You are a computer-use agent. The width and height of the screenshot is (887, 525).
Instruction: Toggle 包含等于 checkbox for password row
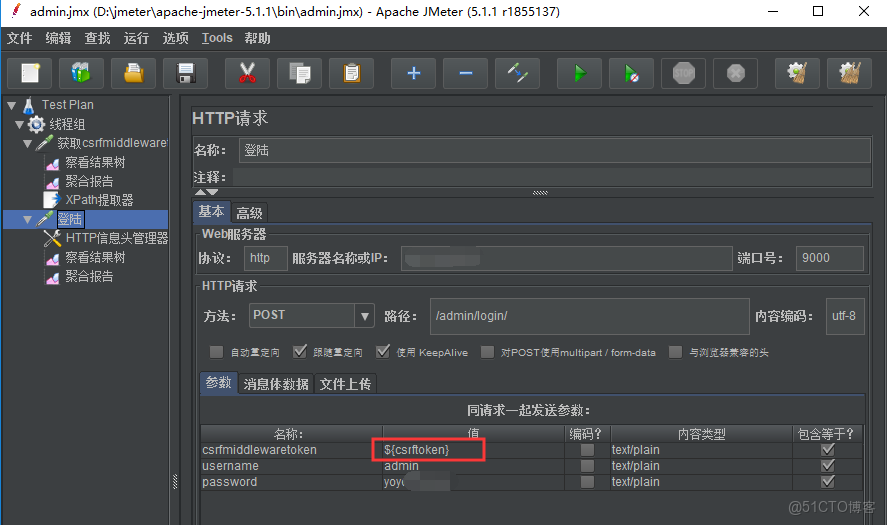click(x=828, y=481)
